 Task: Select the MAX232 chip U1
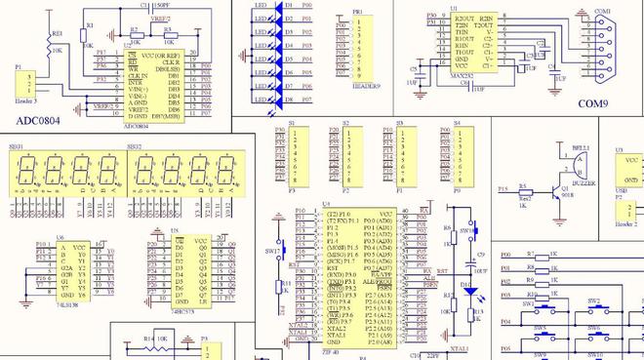pyautogui.click(x=474, y=42)
